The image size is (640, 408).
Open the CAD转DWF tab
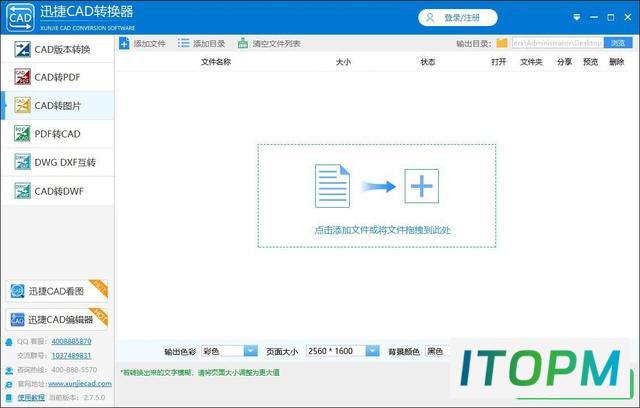click(x=58, y=191)
